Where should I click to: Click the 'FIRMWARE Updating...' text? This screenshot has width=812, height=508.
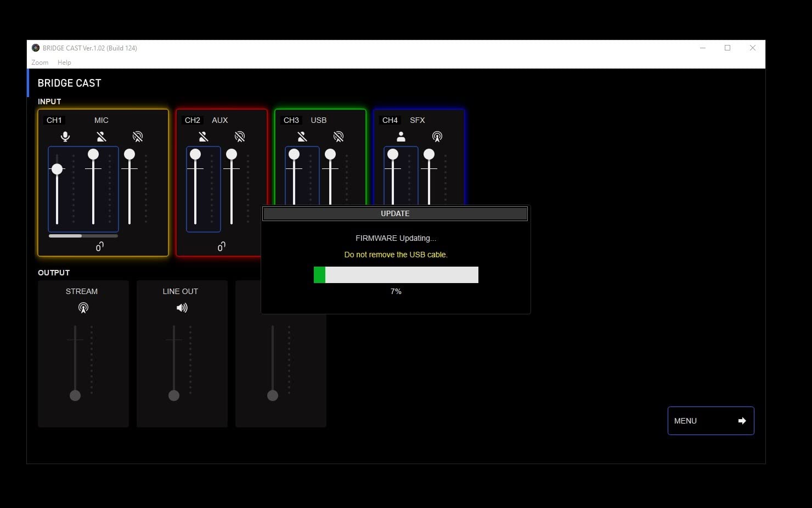pos(396,238)
